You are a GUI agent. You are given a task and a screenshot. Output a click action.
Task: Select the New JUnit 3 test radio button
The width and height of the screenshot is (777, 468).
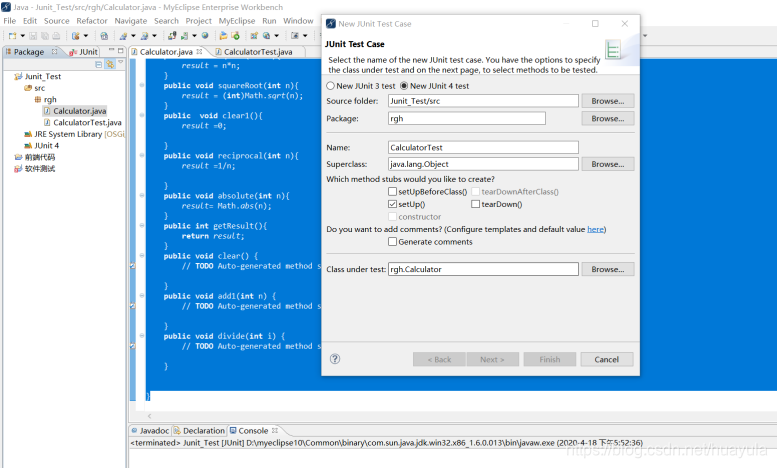pyautogui.click(x=330, y=86)
